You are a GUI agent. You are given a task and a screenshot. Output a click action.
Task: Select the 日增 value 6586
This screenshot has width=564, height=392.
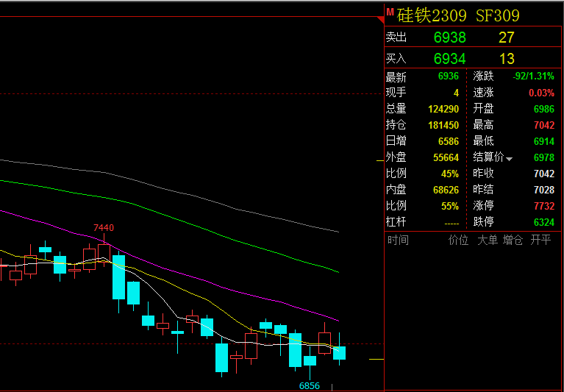click(x=449, y=141)
